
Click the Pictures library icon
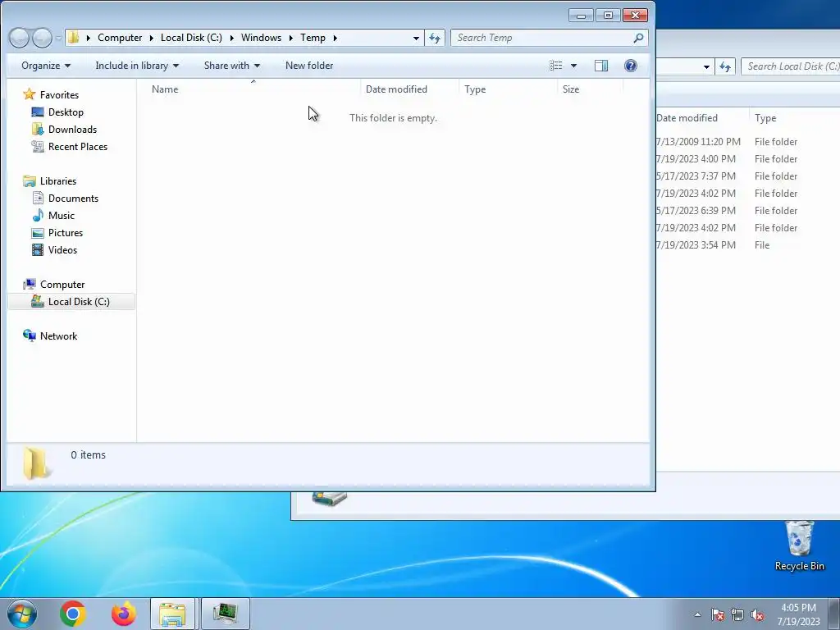[x=38, y=232]
